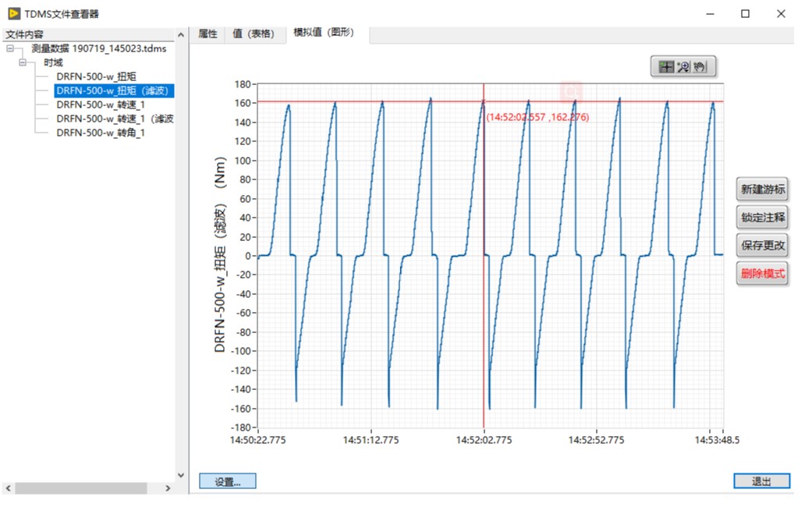Select the cursor movement crosshair tool

coord(666,67)
